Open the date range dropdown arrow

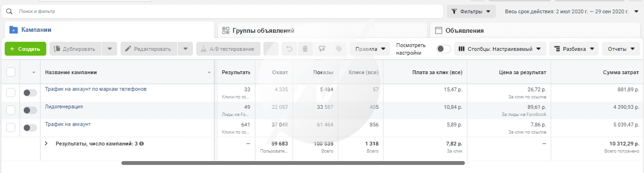click(636, 11)
